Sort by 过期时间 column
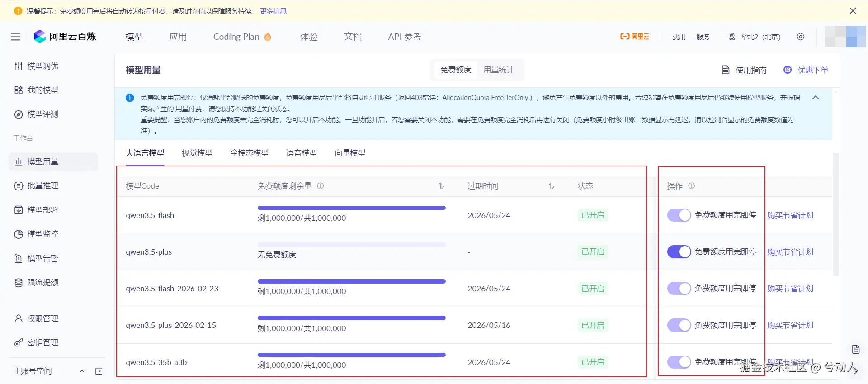The height and width of the screenshot is (384, 868). pyautogui.click(x=552, y=186)
